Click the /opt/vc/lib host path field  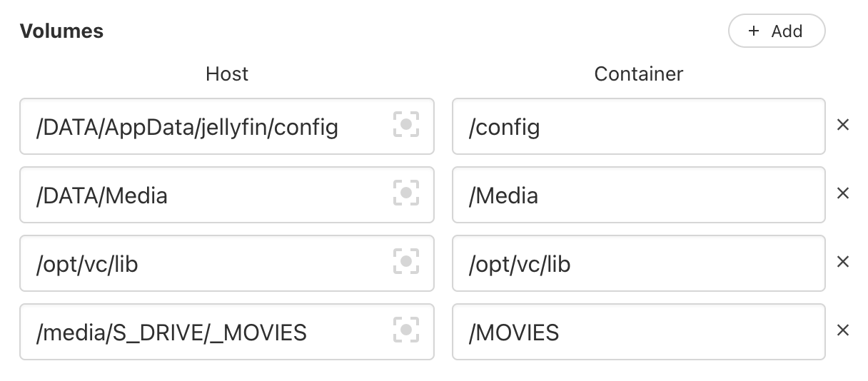(200, 263)
